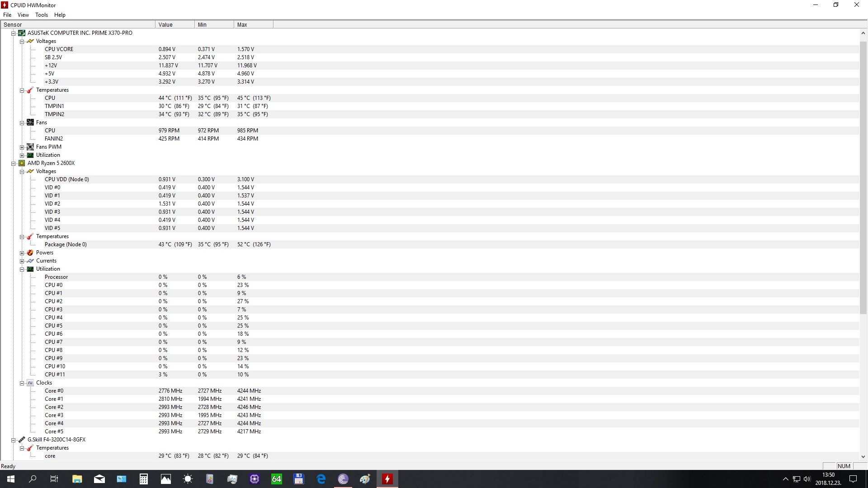868x488 pixels.
Task: Click the HWMonitor lightning icon in the title bar
Action: point(5,5)
